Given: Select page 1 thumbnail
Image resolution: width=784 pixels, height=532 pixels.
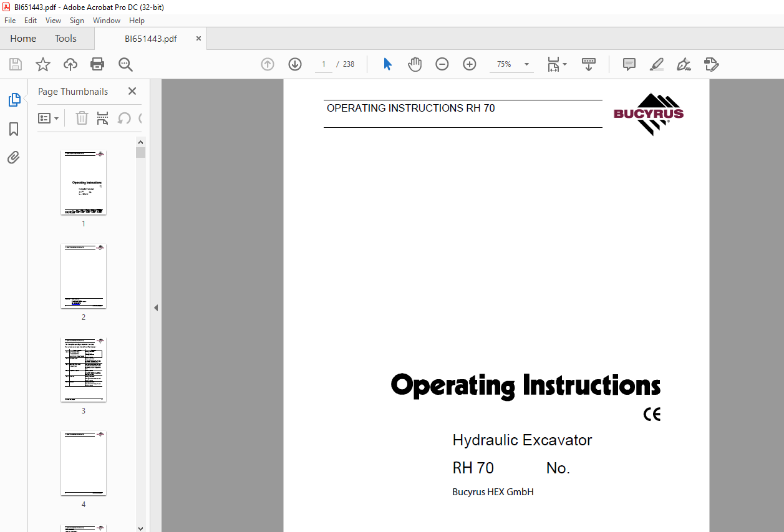Looking at the screenshot, I should point(84,183).
